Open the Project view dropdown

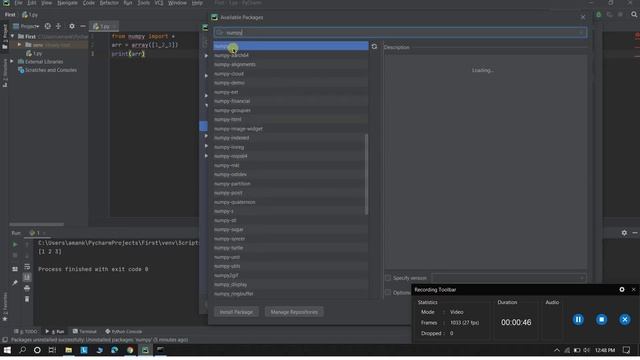click(27, 26)
